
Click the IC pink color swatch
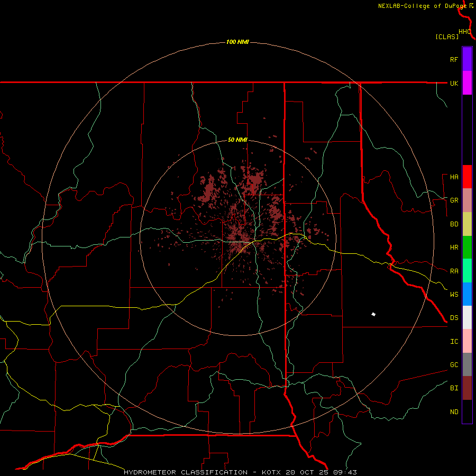[x=467, y=341]
